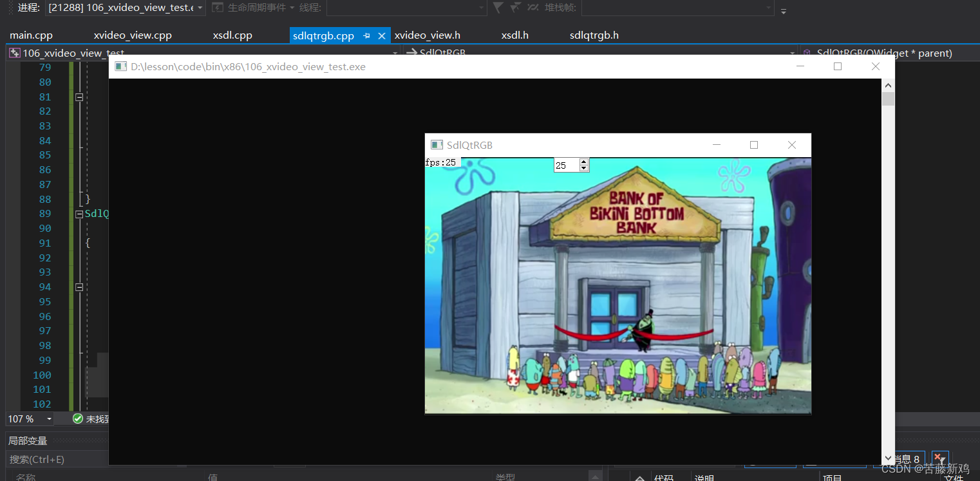Toggle the 消息 8 messages filter button
This screenshot has width=980, height=481.
[x=909, y=459]
